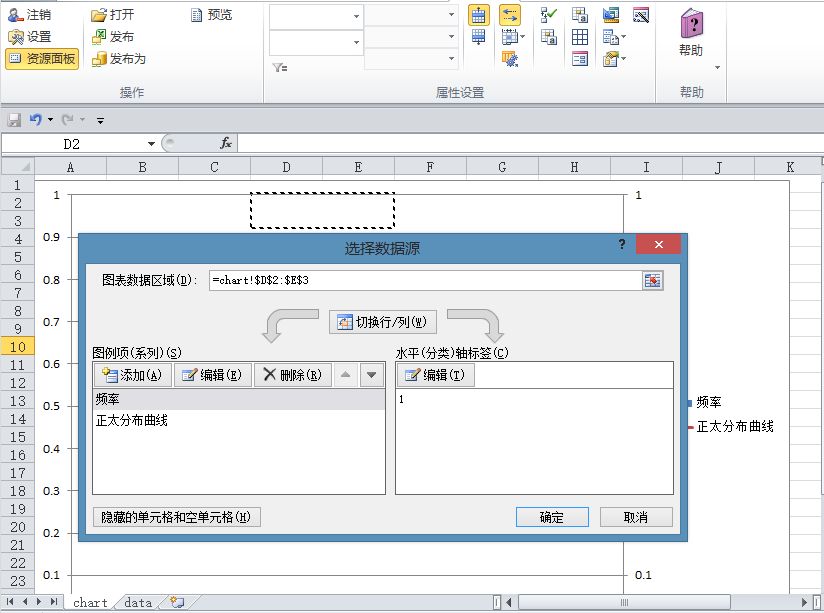This screenshot has height=613, width=824.
Task: Open the bottom greyed-out ribbon dropdown
Action: pyautogui.click(x=451, y=58)
